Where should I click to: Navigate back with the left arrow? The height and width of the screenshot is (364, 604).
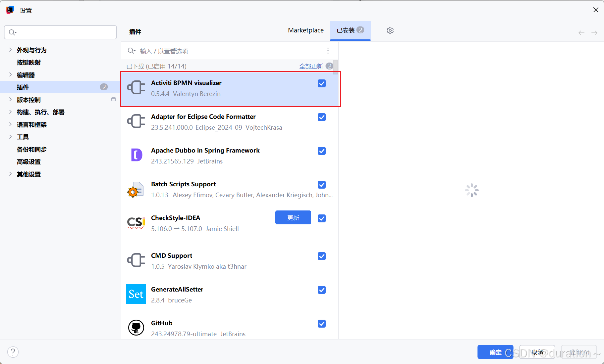coord(581,33)
